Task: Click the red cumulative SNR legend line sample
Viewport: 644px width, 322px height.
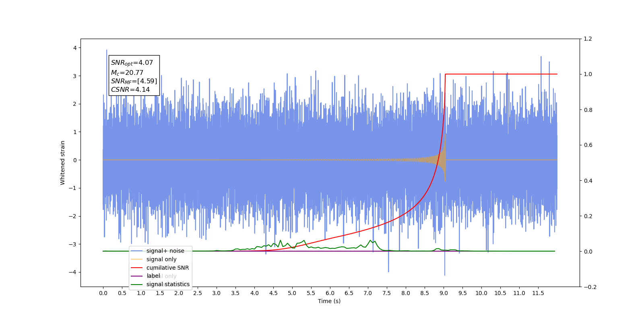Action: (137, 268)
